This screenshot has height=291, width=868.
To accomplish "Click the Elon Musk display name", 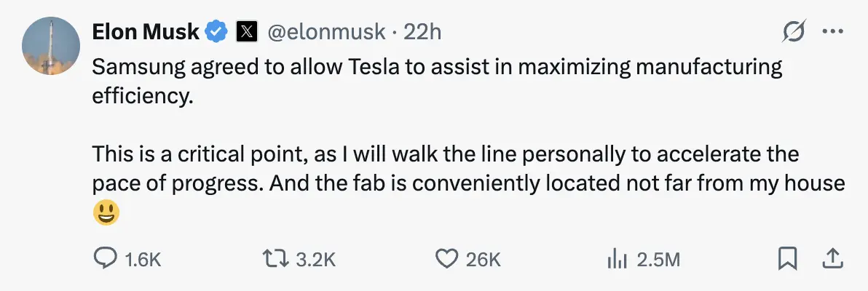I will 146,31.
